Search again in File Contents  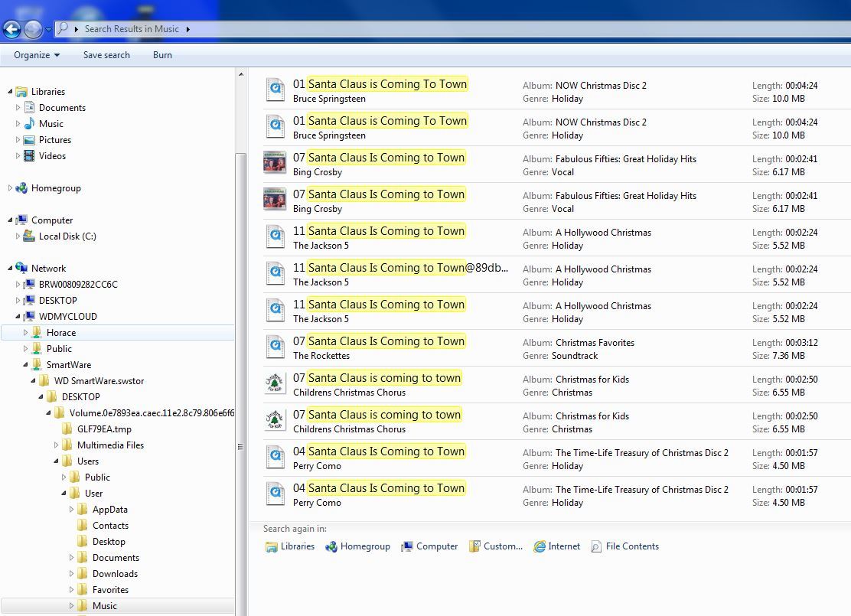point(624,546)
